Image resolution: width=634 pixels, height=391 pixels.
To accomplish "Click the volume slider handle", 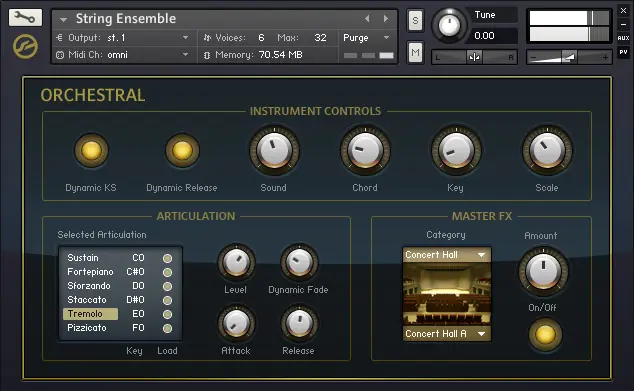I will tap(569, 57).
